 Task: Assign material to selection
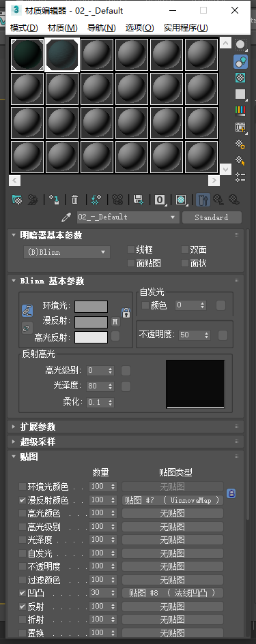(x=55, y=200)
